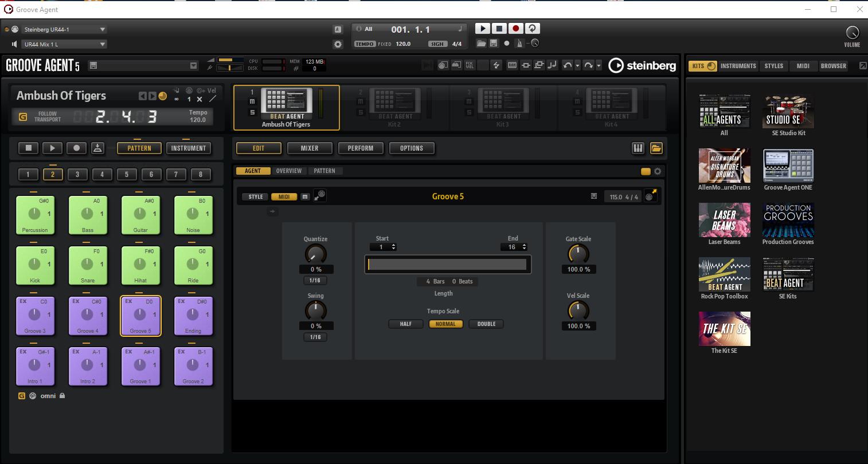Viewport: 868px width, 464px height.
Task: Load next kit with the right arrow
Action: 152,96
